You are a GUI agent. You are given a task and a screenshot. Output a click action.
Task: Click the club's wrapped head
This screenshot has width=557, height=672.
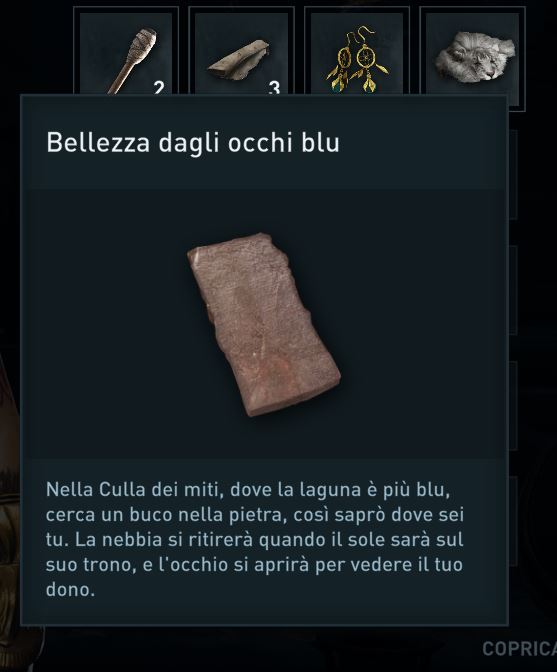pyautogui.click(x=145, y=45)
